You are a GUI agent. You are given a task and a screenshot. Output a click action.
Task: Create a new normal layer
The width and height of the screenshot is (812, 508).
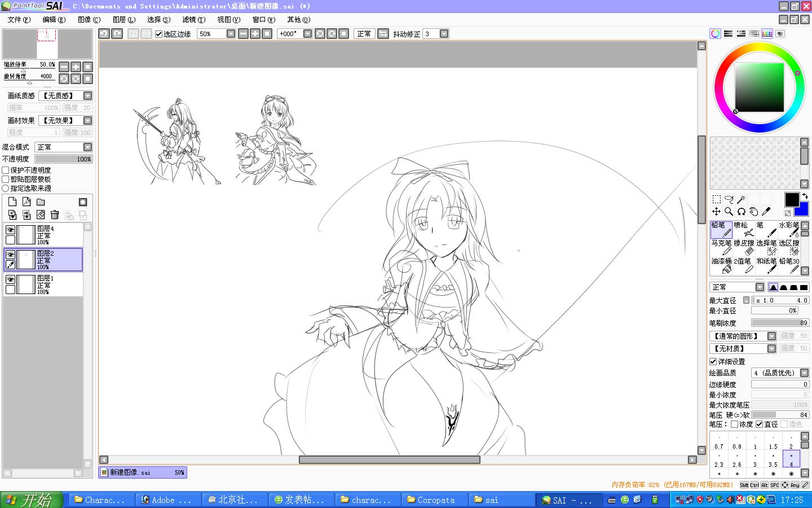tap(12, 202)
